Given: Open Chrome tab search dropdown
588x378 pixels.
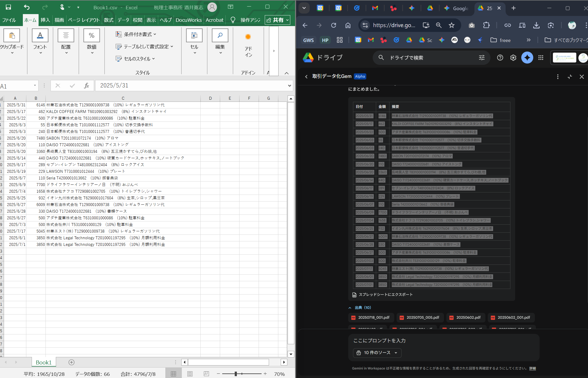Looking at the screenshot, I should point(304,8).
